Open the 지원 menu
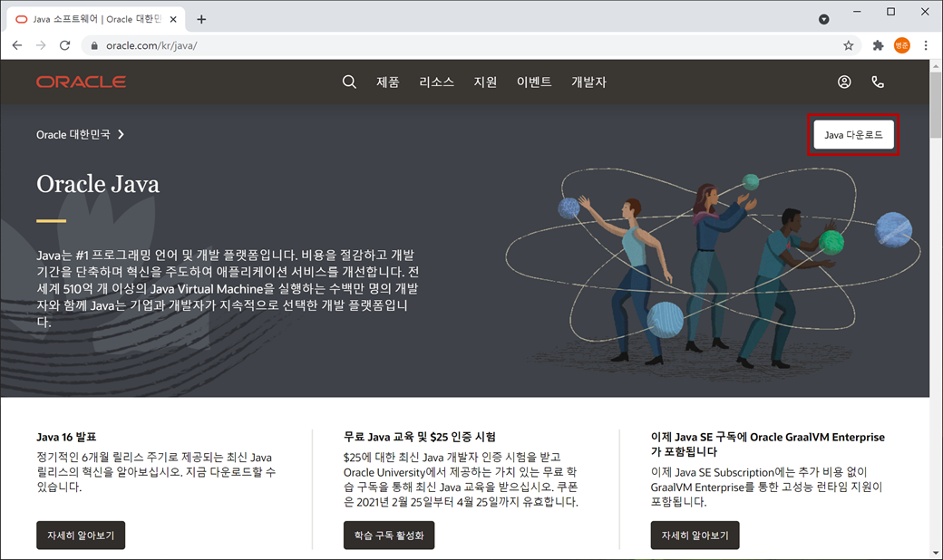 [485, 82]
